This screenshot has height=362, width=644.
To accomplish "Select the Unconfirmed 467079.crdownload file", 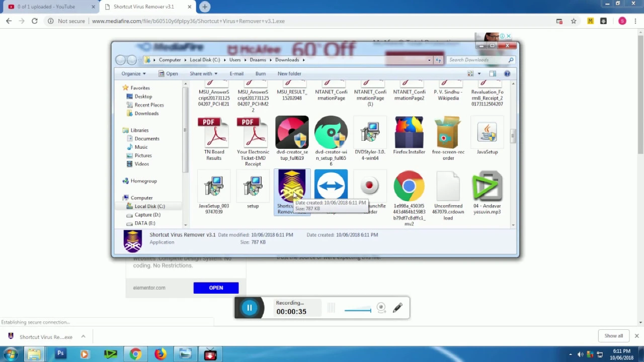I will click(x=448, y=186).
